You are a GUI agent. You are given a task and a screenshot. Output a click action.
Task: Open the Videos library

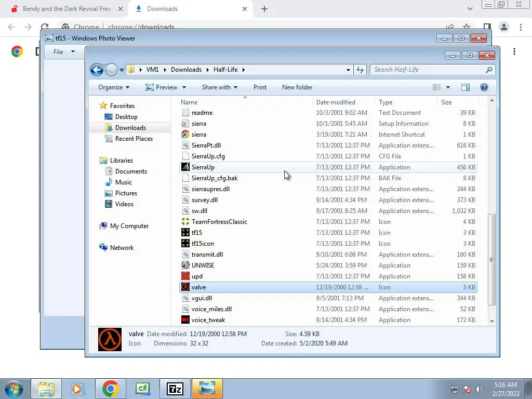(119, 204)
